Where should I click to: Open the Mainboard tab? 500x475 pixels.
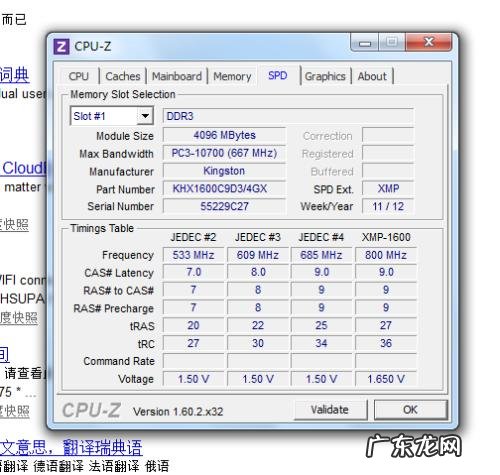click(x=177, y=76)
